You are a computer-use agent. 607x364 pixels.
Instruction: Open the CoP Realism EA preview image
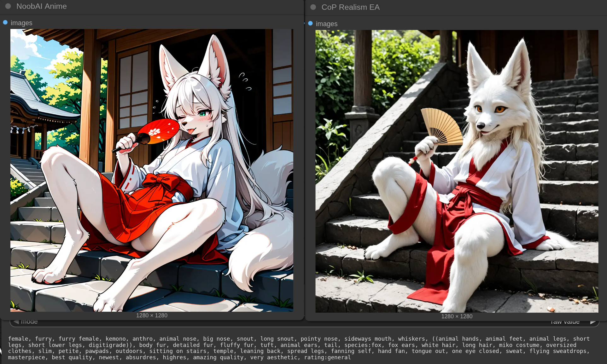click(x=457, y=171)
